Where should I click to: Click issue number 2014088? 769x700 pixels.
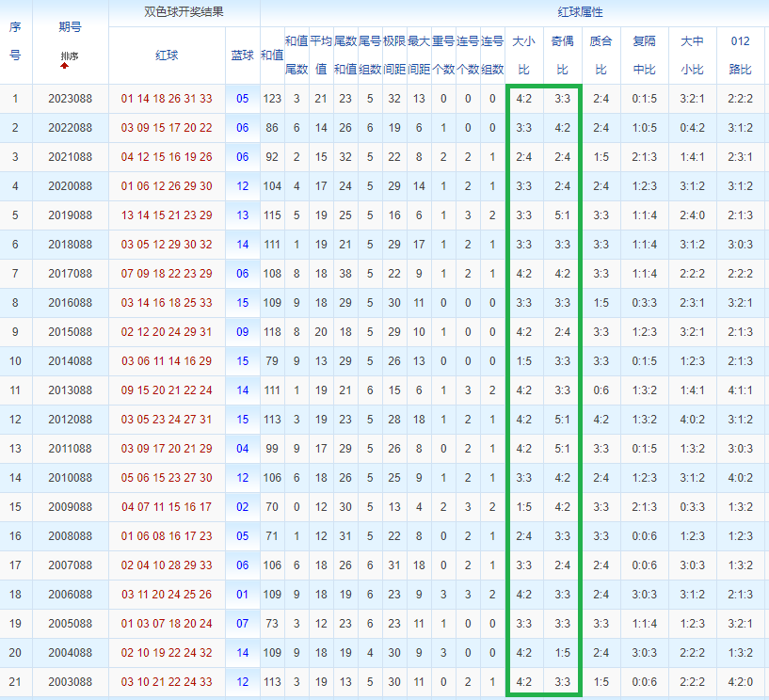[71, 361]
